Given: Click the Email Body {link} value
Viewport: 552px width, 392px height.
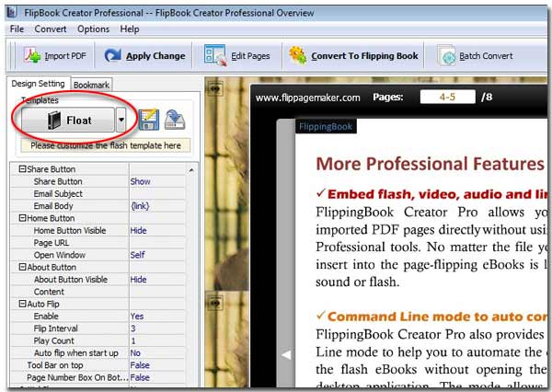Looking at the screenshot, I should click(x=140, y=206).
